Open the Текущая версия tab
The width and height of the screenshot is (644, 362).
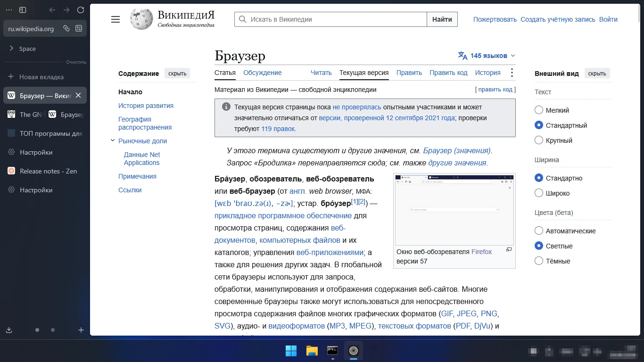364,73
